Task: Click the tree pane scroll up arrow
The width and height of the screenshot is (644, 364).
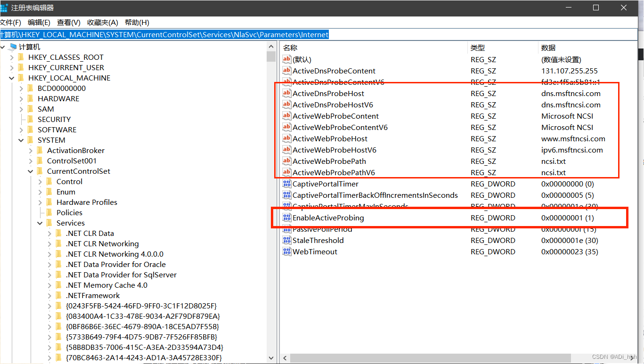Action: [x=271, y=47]
